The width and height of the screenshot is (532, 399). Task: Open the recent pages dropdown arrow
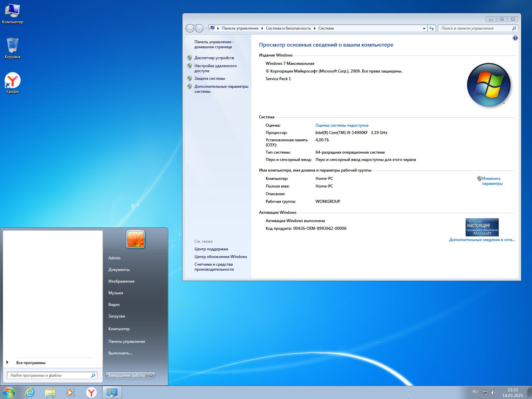(206, 29)
